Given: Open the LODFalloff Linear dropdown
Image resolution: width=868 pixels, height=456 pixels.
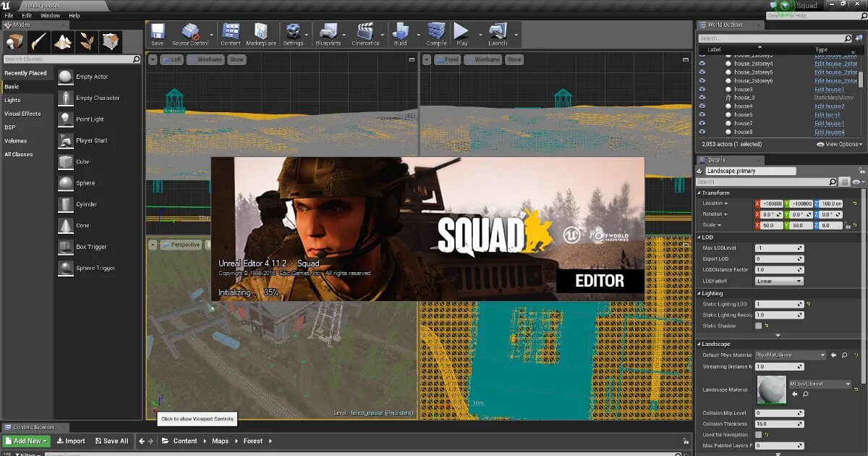Looking at the screenshot, I should (779, 281).
